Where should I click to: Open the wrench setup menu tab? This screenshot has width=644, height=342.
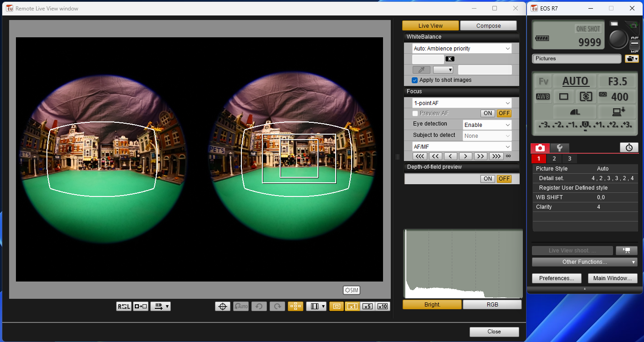point(560,148)
